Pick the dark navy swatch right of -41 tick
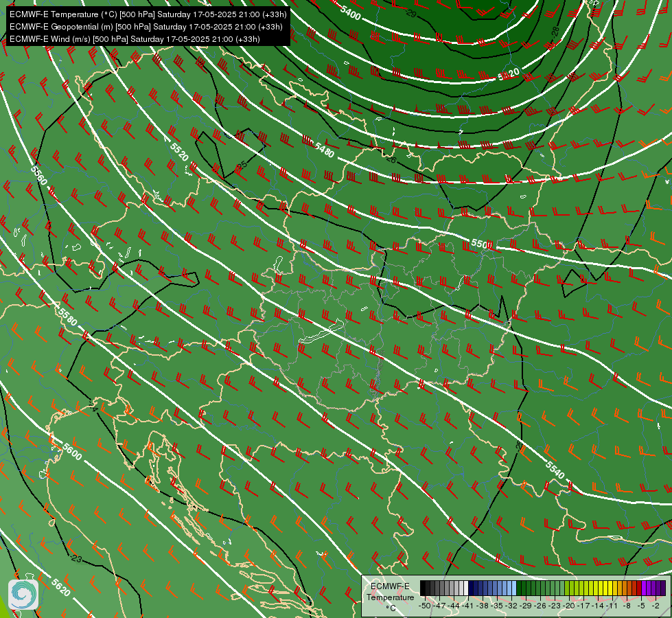 [471, 588]
